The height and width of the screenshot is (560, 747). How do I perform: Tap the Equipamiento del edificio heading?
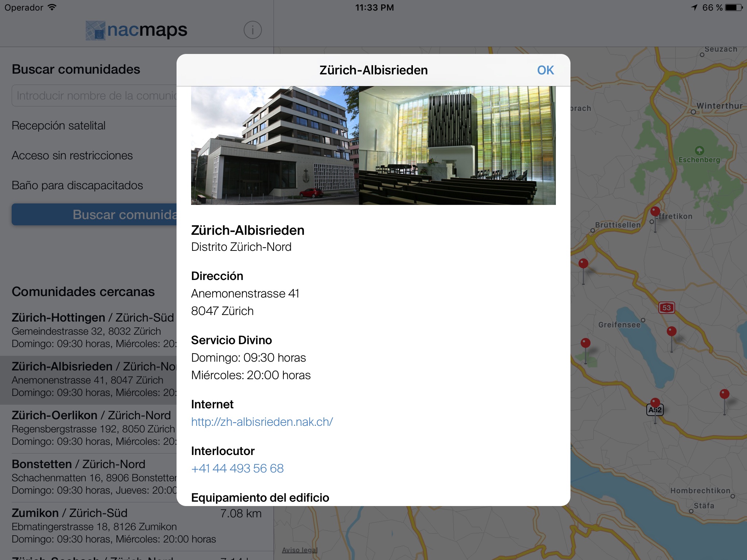260,498
